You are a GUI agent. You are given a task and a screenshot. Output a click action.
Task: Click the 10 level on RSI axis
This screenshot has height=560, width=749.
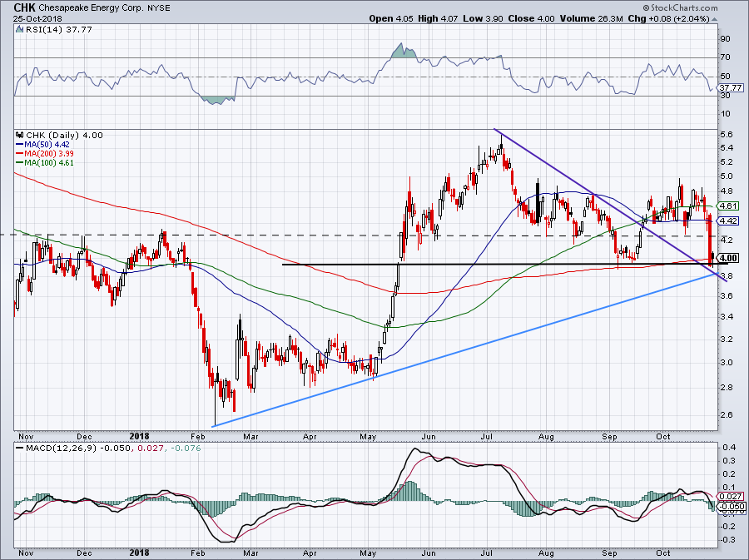(725, 114)
